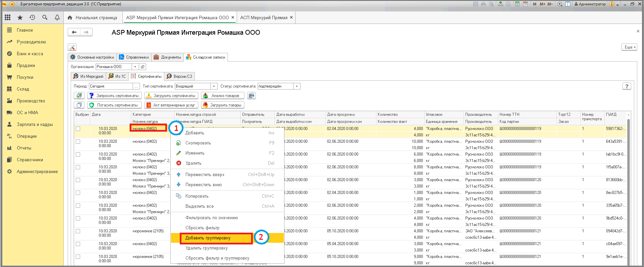Click the M- memory subtract button

pos(550,4)
